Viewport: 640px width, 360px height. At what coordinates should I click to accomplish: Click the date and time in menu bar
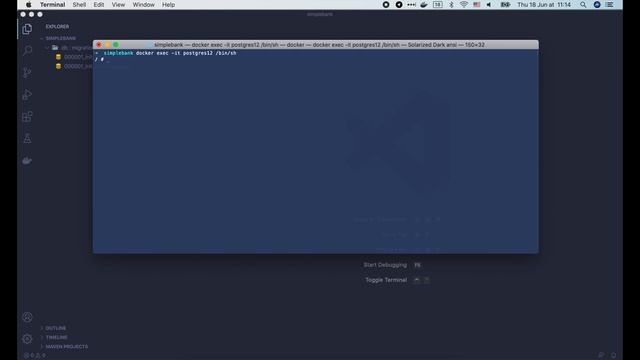(x=544, y=5)
